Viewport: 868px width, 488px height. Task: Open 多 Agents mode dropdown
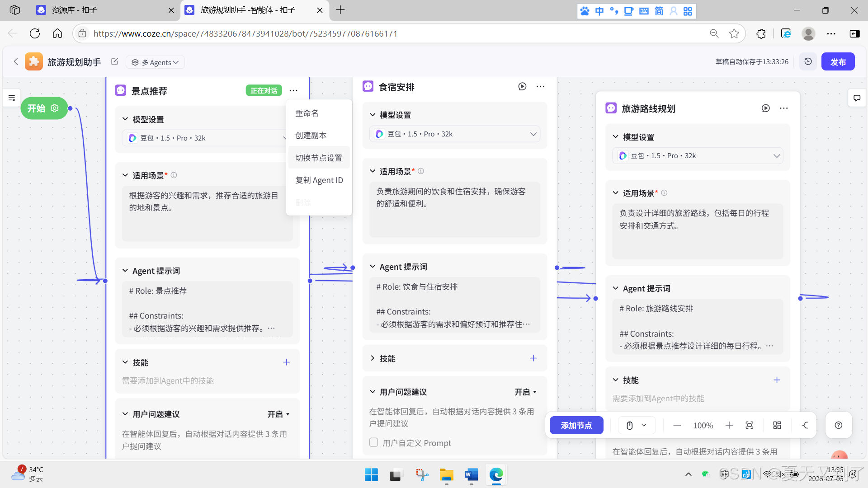[155, 62]
